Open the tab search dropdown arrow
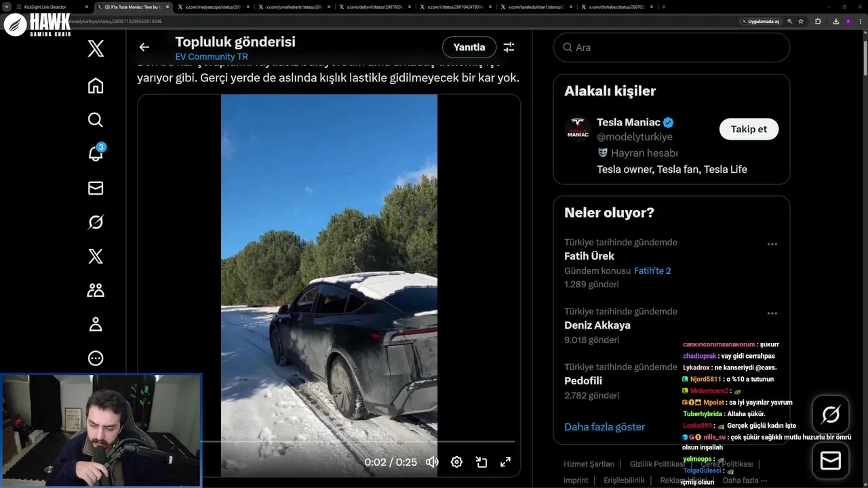 (7, 7)
